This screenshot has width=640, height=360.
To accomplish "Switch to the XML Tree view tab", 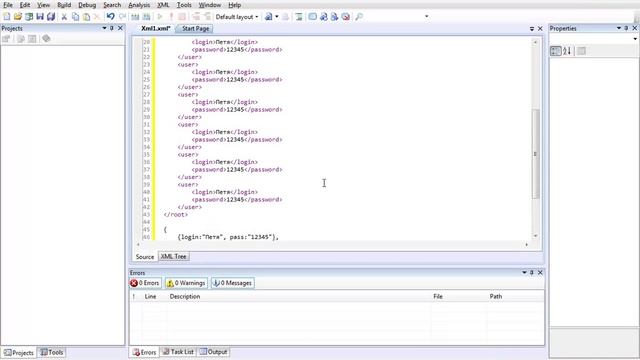I will 173,256.
